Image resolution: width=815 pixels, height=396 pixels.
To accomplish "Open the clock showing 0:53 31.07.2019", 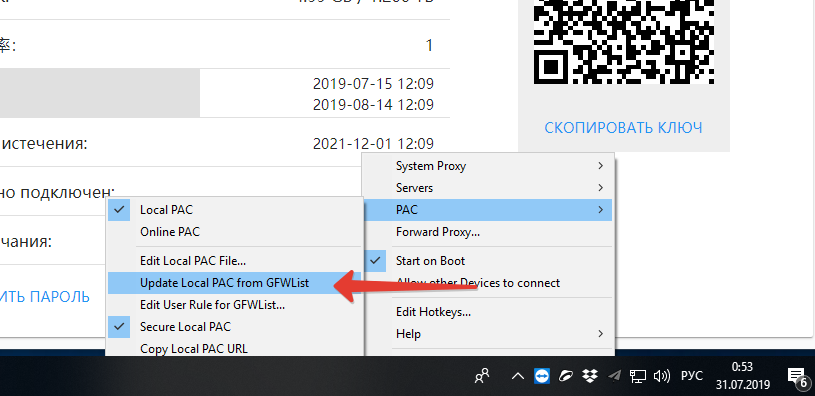I will tap(742, 376).
